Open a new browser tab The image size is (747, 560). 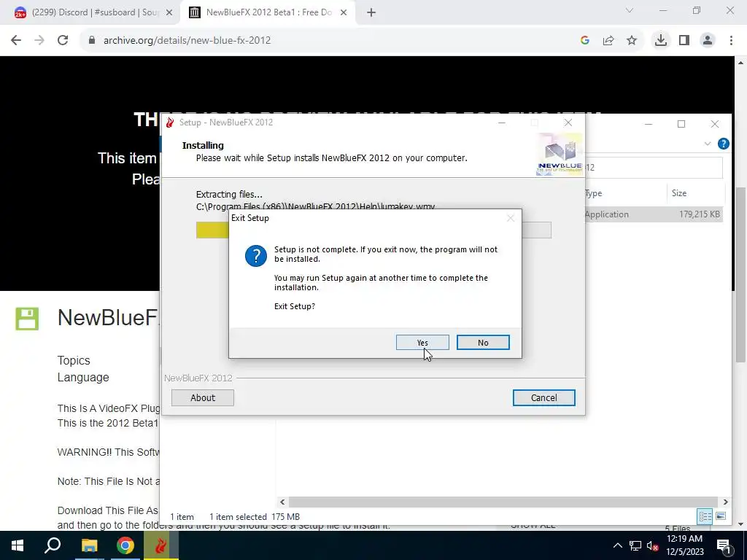(371, 13)
